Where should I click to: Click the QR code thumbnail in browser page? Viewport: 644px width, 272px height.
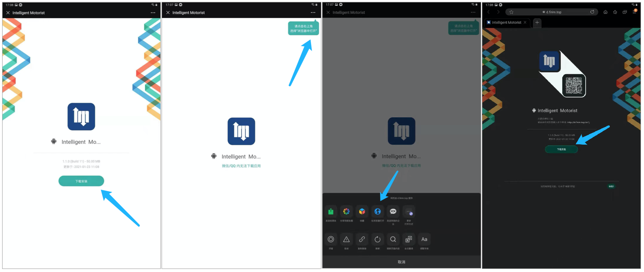(574, 85)
